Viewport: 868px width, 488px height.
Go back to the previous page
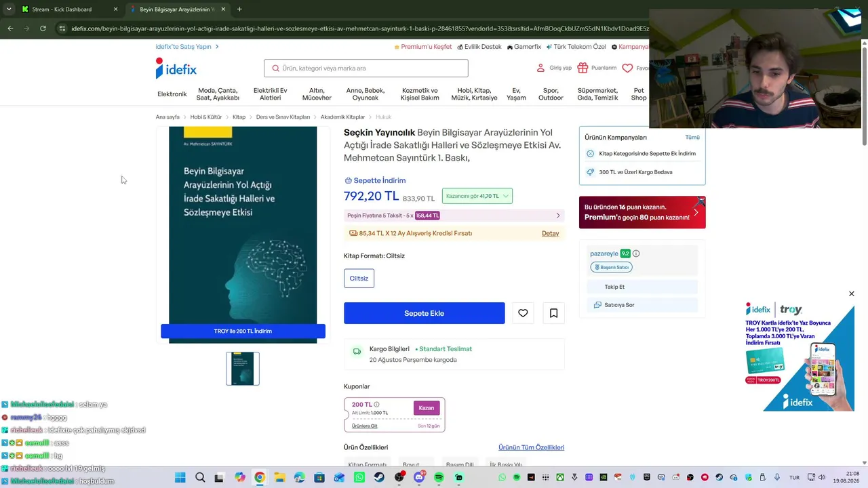pos(10,28)
